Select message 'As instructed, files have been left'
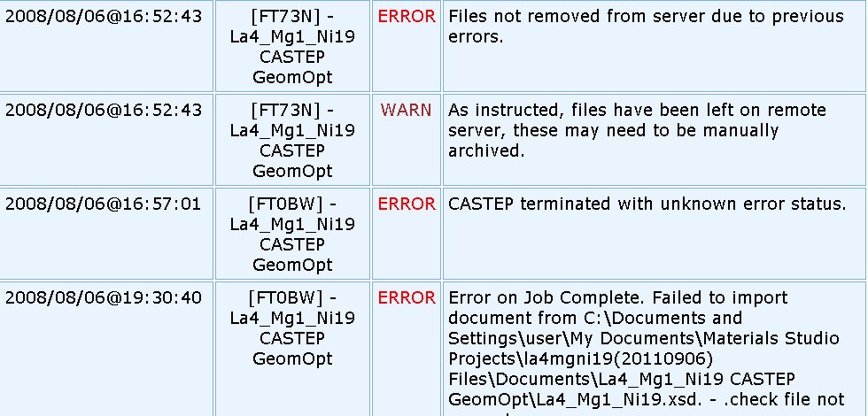Image resolution: width=868 pixels, height=416 pixels. click(x=637, y=130)
